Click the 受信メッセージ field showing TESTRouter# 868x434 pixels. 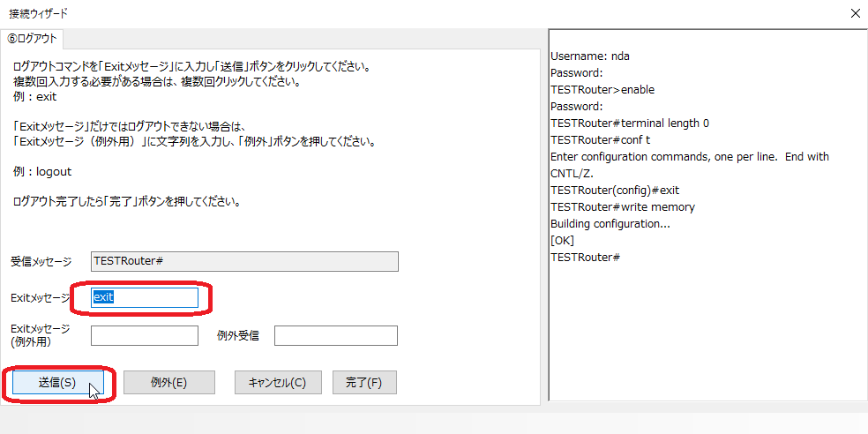point(244,261)
